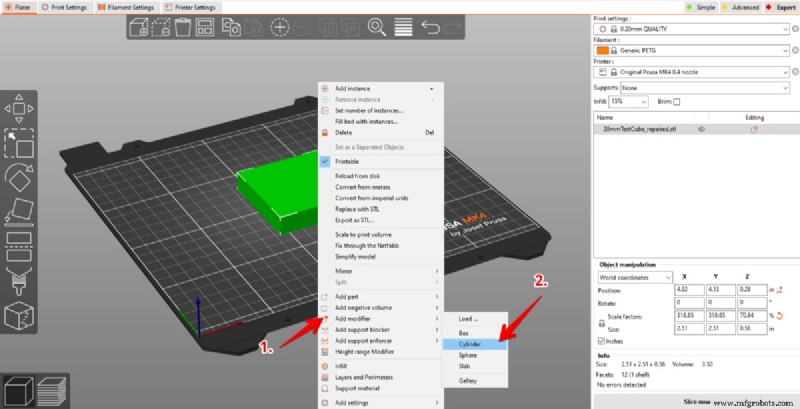Viewport: 800px width, 409px height.
Task: Switch to Advanced mode
Action: click(740, 7)
